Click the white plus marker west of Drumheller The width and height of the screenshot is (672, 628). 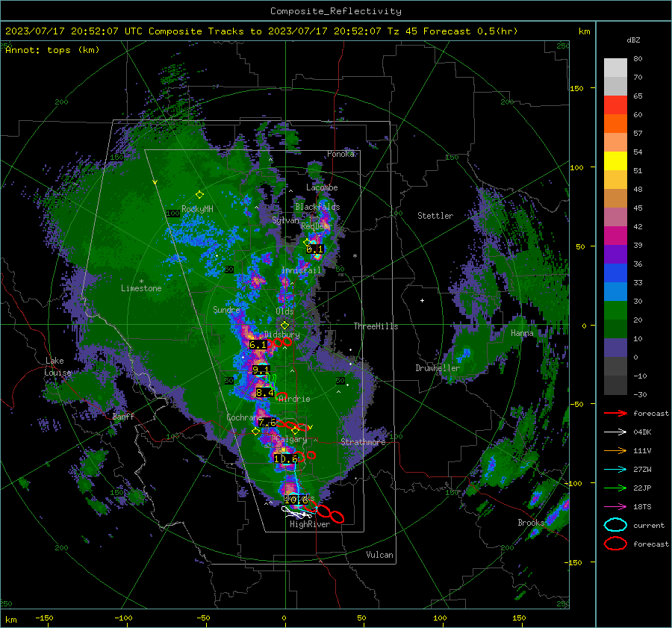[422, 300]
